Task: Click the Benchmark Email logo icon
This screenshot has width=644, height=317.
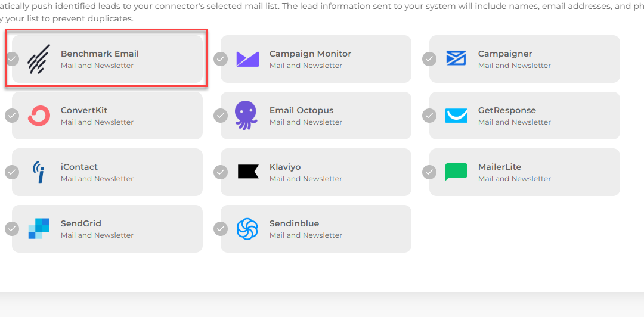Action: coord(39,59)
